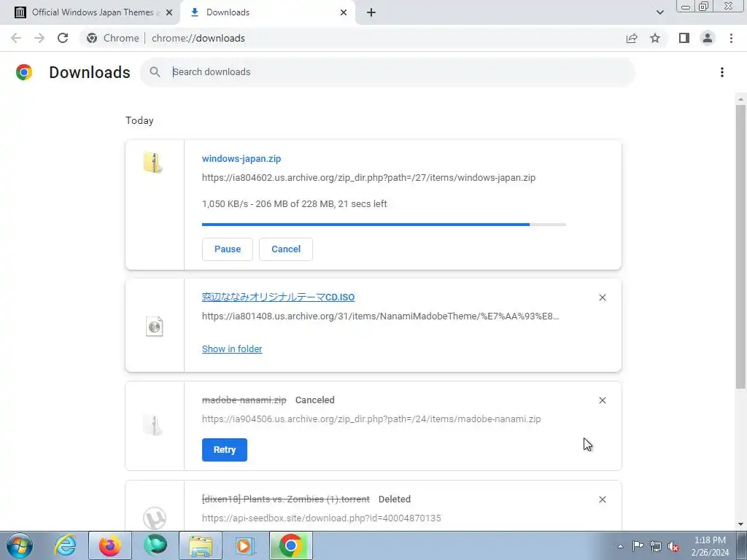Click the network tray icon

[656, 546]
